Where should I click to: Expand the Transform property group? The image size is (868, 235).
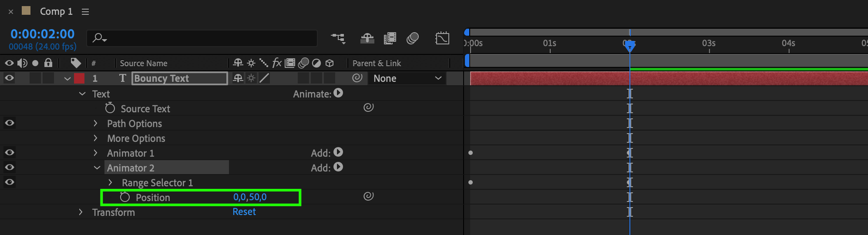(81, 212)
